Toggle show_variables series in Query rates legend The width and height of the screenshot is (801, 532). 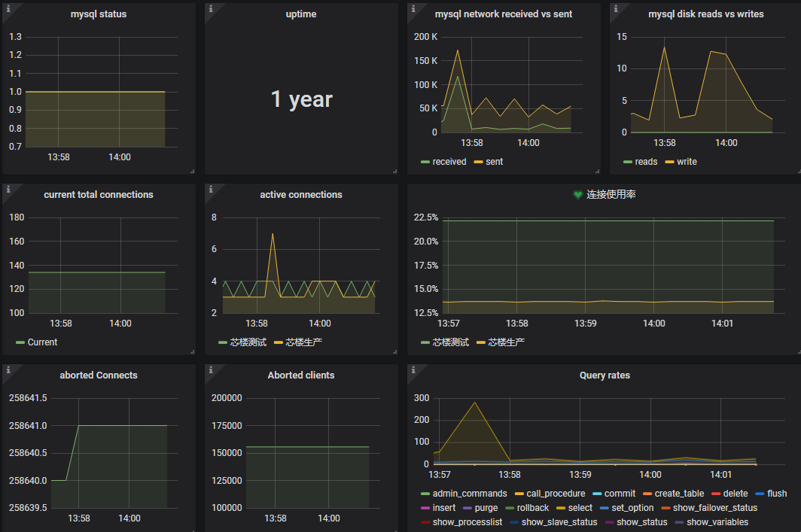[717, 522]
